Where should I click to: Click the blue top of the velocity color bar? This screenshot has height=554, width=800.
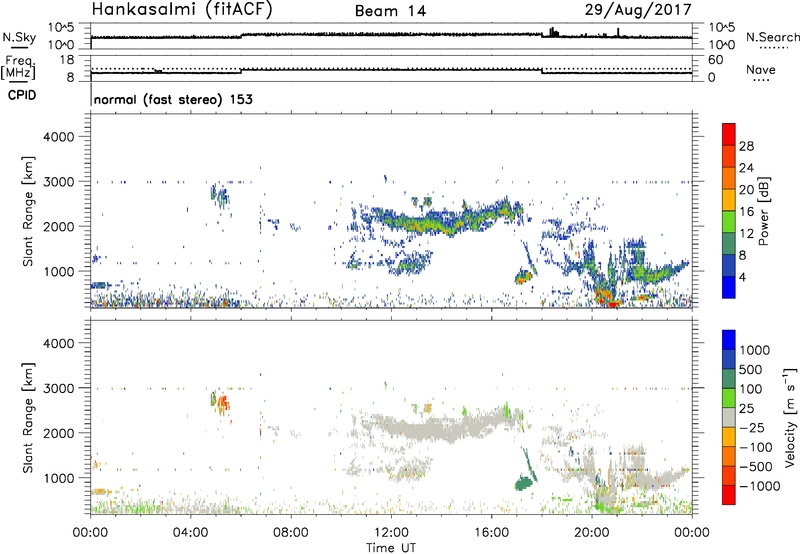click(x=729, y=339)
